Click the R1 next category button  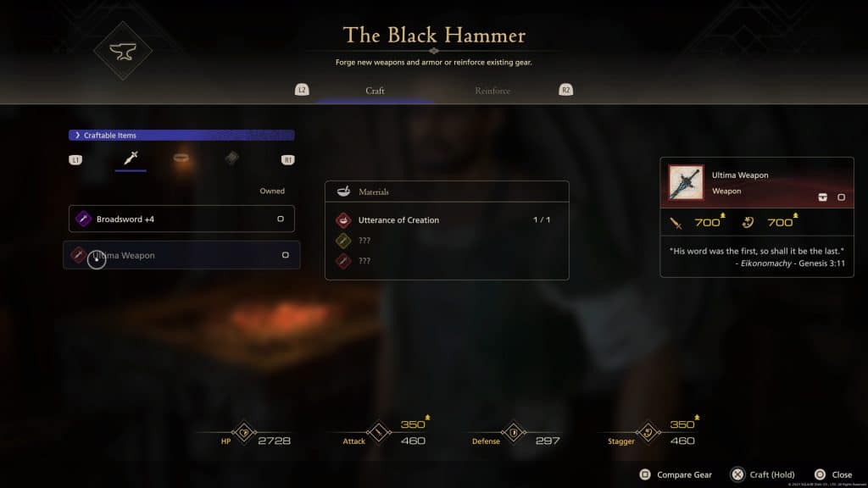pyautogui.click(x=288, y=160)
